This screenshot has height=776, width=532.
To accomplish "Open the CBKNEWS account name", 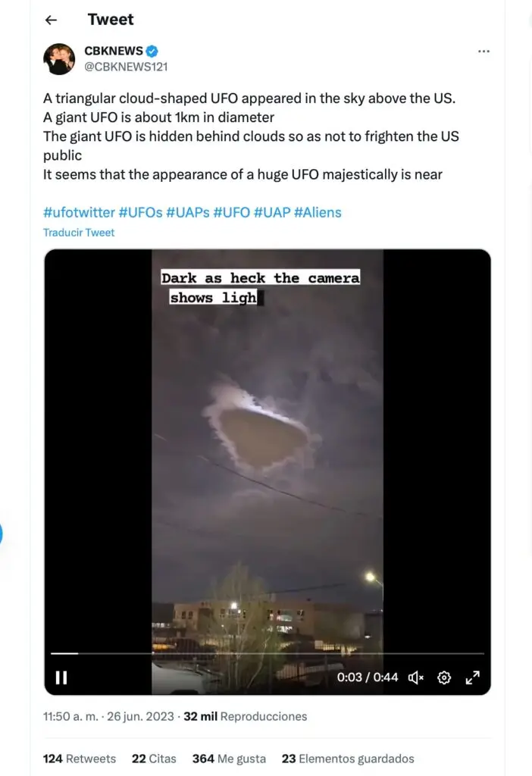I will [114, 51].
